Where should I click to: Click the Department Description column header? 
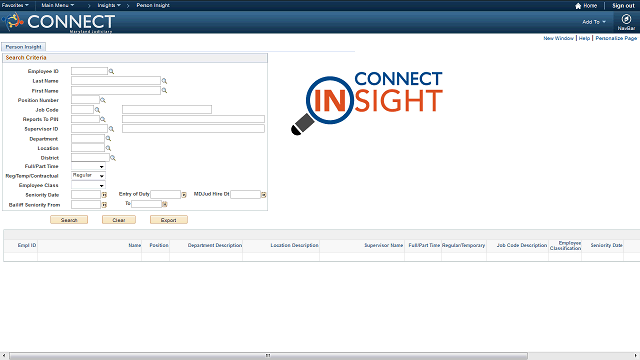[215, 245]
